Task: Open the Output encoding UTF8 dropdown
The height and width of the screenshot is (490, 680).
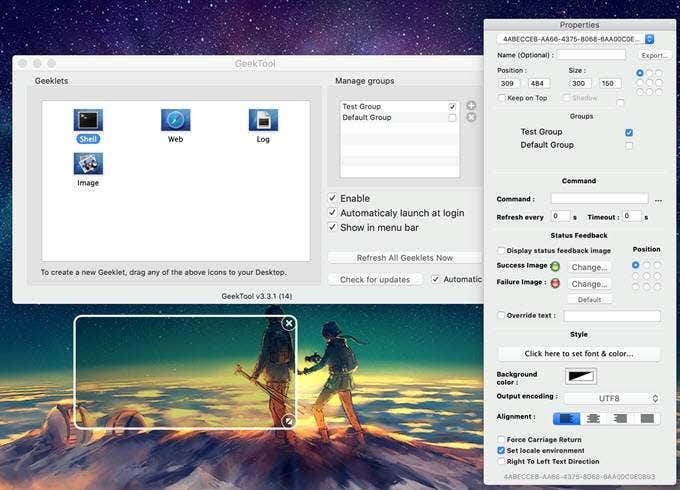Action: (x=612, y=398)
